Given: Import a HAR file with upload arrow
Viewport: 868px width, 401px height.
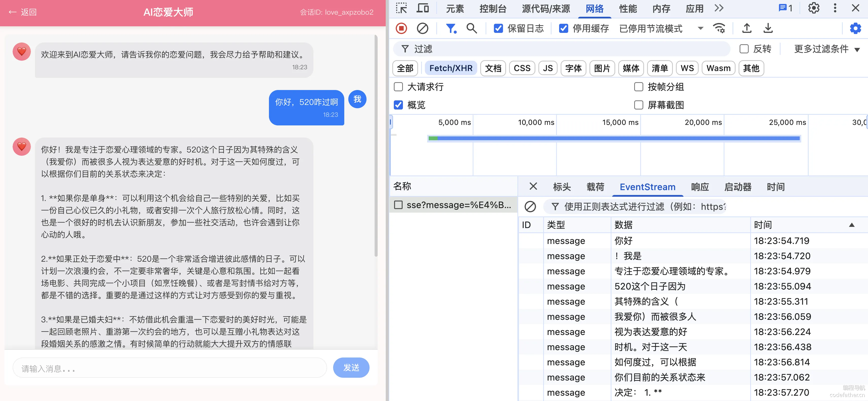Looking at the screenshot, I should tap(747, 28).
